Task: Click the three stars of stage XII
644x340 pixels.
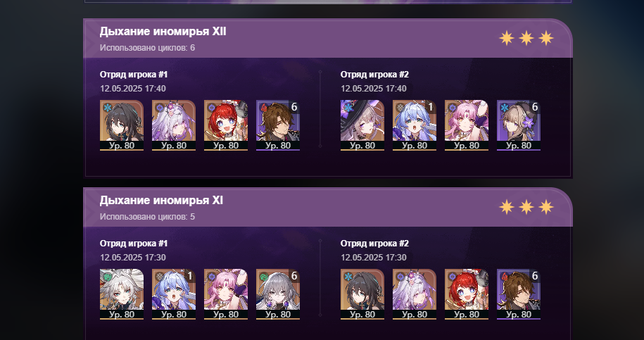Action: point(526,38)
